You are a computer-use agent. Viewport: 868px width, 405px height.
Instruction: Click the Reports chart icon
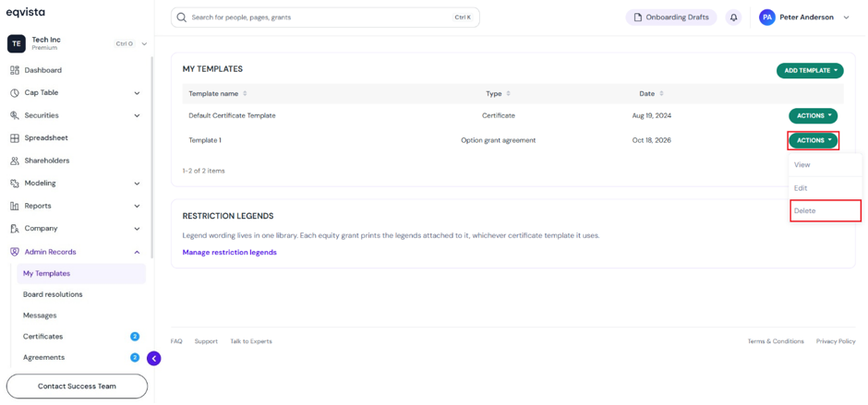[x=15, y=206]
